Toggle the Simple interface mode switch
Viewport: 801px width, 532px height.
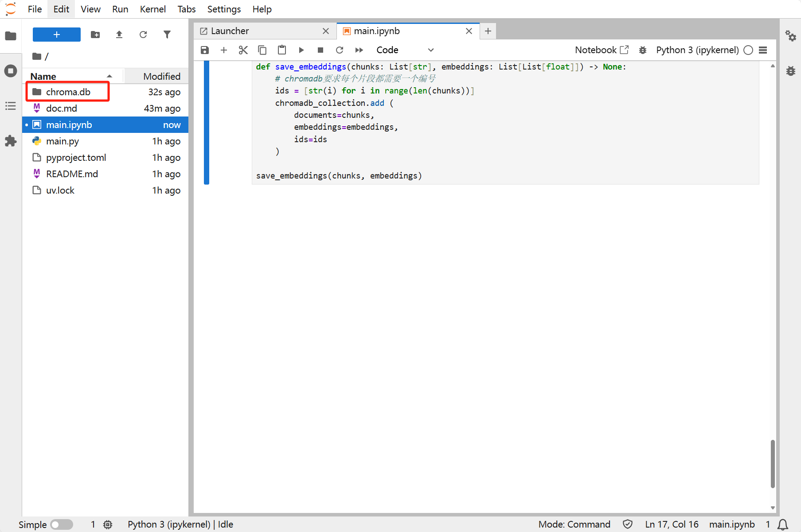[62, 524]
